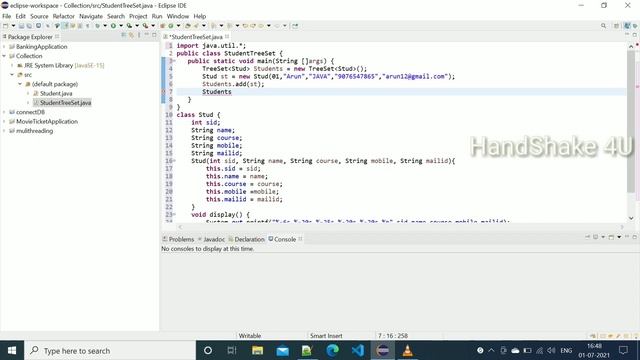Open the Window menu
The width and height of the screenshot is (640, 360).
click(178, 16)
